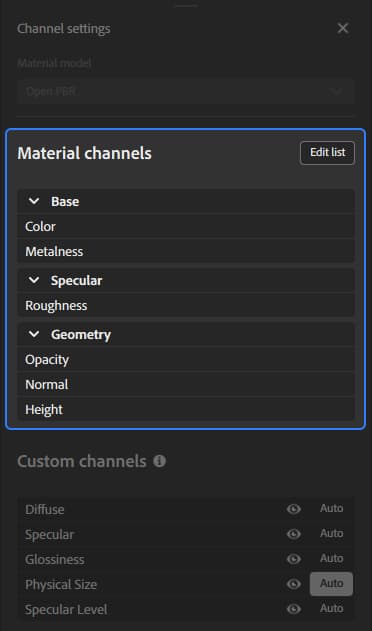Select the Height channel row
Viewport: 372px width, 631px height.
click(186, 409)
